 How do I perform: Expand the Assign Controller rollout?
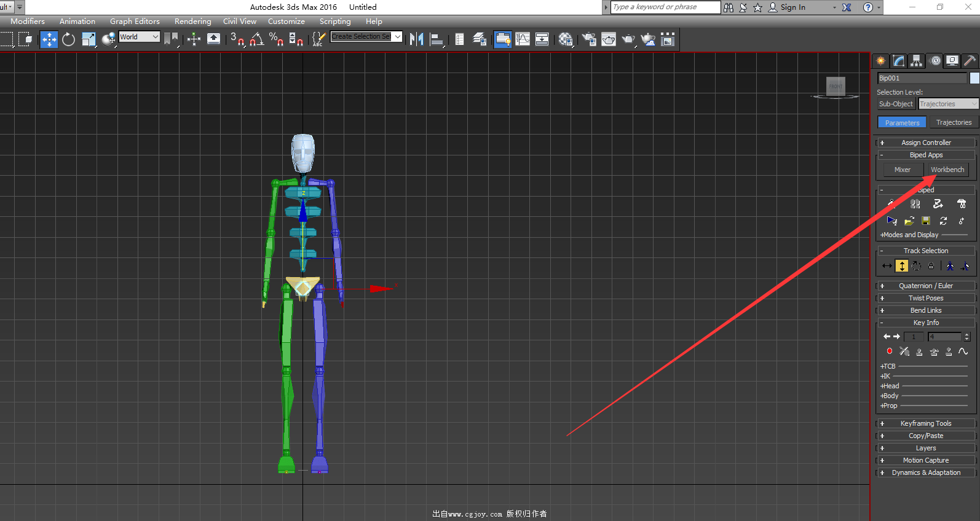click(x=926, y=143)
